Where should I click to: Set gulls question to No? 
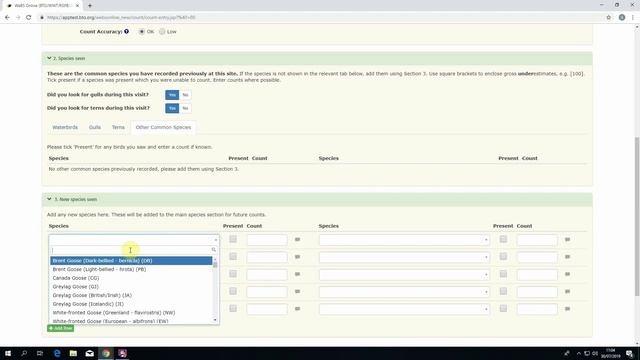click(x=185, y=95)
